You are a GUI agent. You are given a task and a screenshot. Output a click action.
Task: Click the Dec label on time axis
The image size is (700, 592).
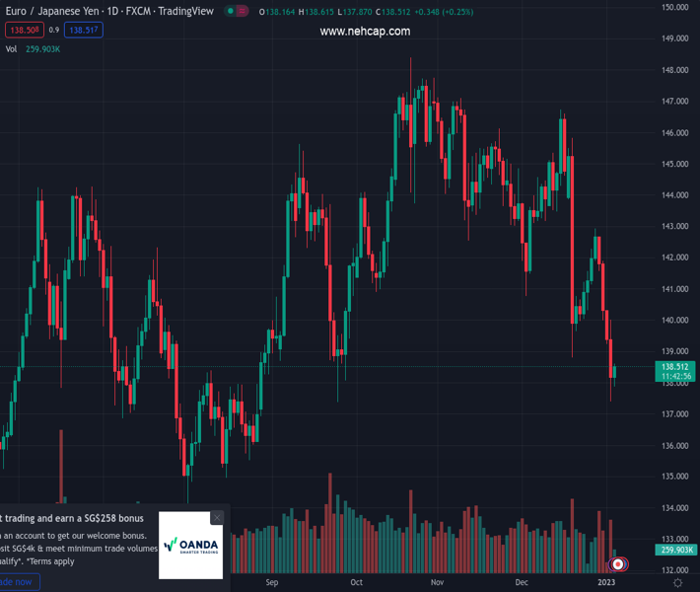[522, 583]
